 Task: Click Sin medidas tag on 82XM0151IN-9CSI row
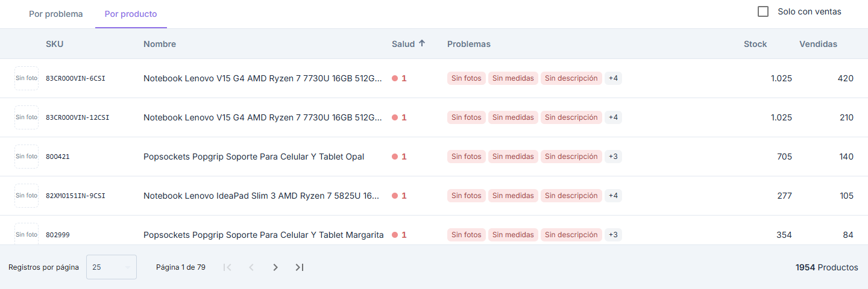click(513, 196)
